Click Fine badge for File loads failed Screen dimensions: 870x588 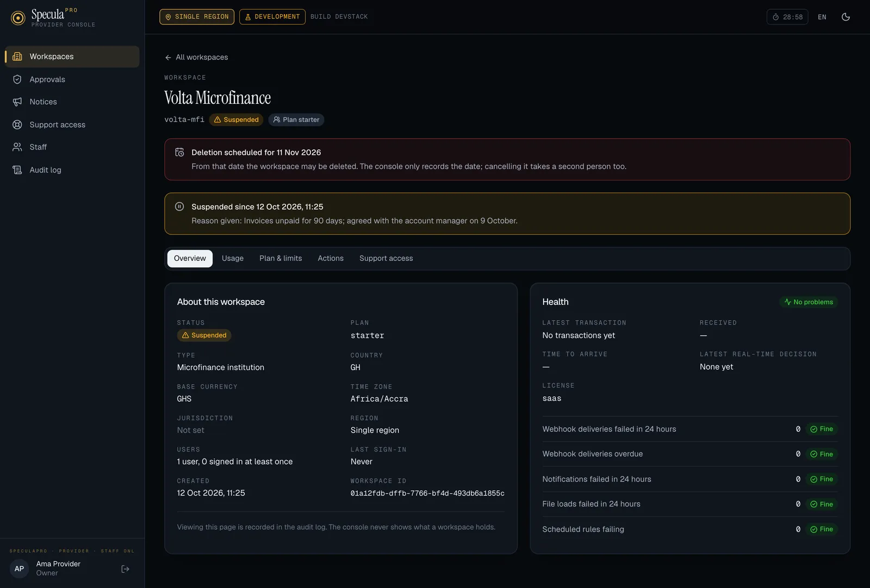point(822,504)
